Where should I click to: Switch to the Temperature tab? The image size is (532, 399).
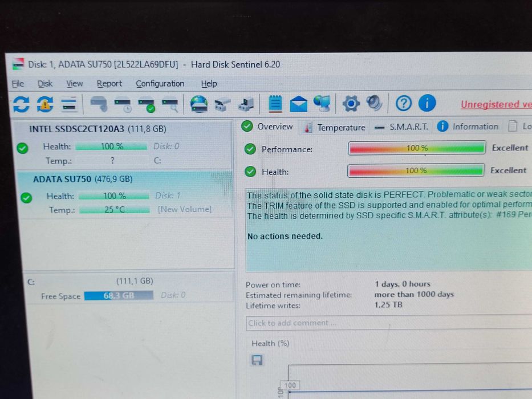click(x=335, y=127)
